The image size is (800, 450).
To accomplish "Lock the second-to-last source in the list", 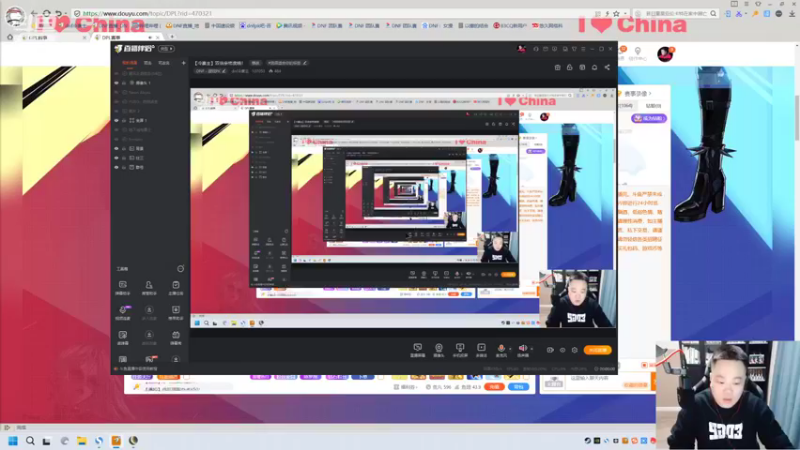I will 124,158.
